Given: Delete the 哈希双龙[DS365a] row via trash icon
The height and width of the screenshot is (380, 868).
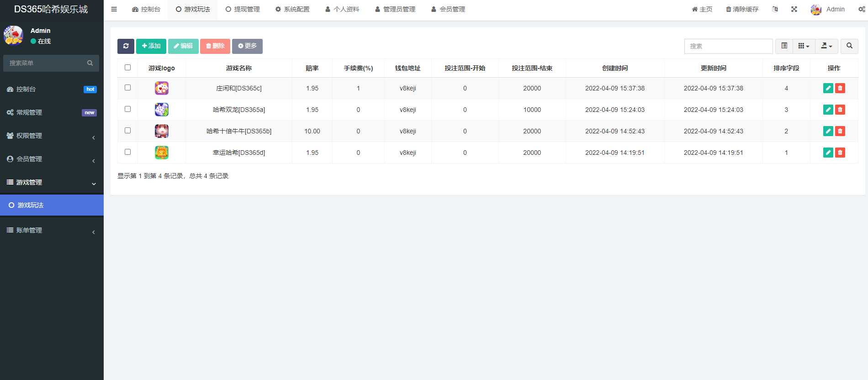Looking at the screenshot, I should (x=840, y=110).
